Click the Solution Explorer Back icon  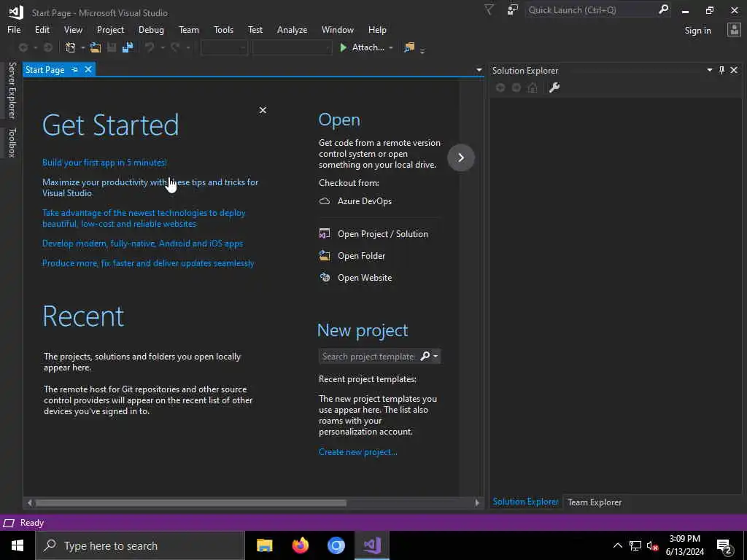(500, 87)
